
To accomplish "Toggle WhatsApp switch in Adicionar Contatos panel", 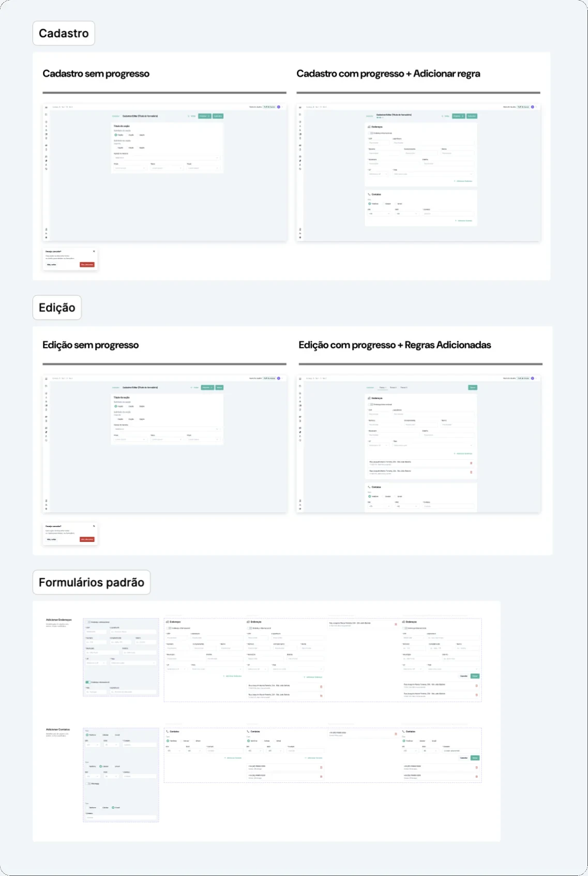I will tap(88, 783).
